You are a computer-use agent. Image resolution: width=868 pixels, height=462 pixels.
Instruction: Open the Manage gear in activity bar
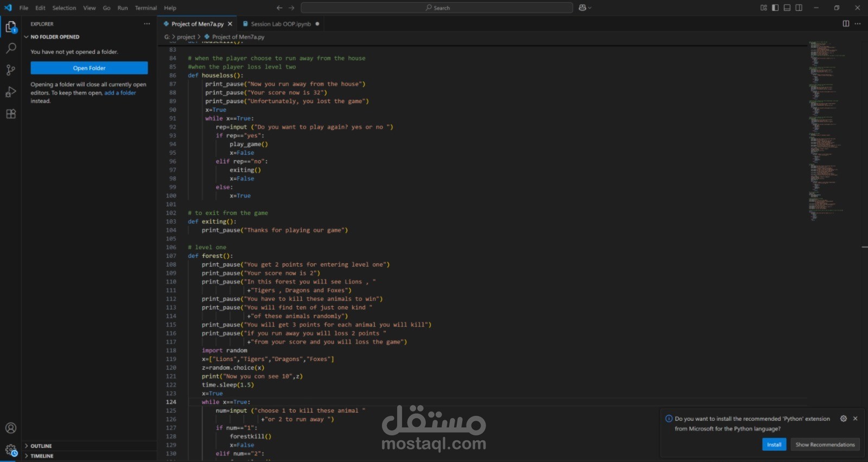(x=11, y=450)
